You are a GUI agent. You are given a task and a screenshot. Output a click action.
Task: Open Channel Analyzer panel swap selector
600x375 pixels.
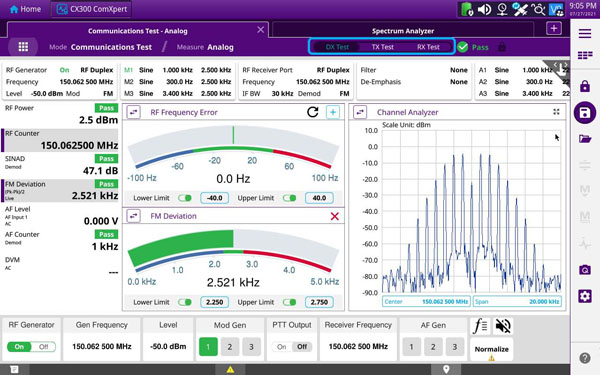click(360, 112)
